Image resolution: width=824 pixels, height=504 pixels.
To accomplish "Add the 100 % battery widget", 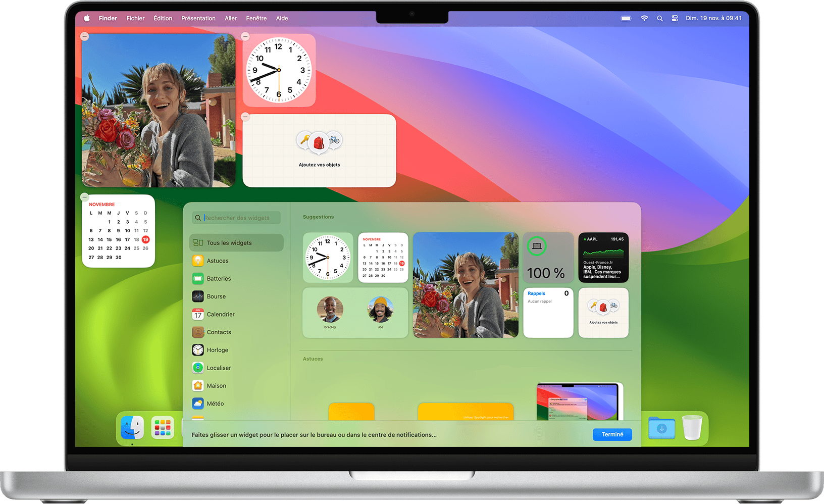I will (548, 258).
